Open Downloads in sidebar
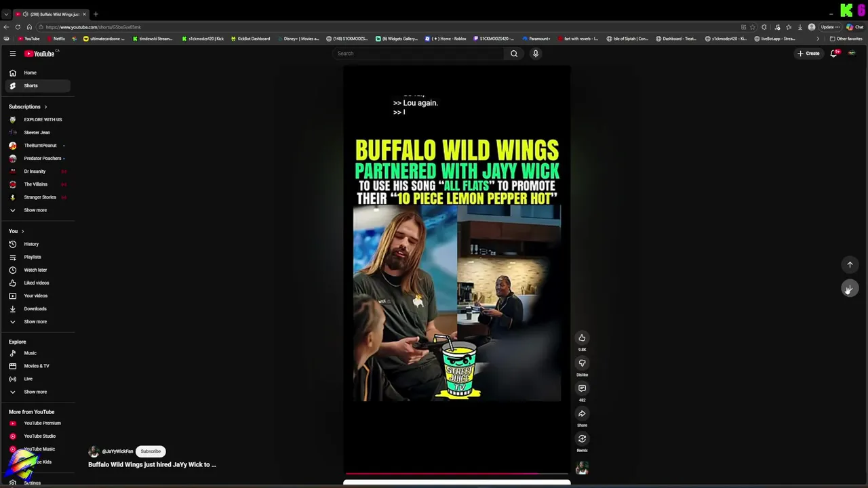 tap(38, 308)
